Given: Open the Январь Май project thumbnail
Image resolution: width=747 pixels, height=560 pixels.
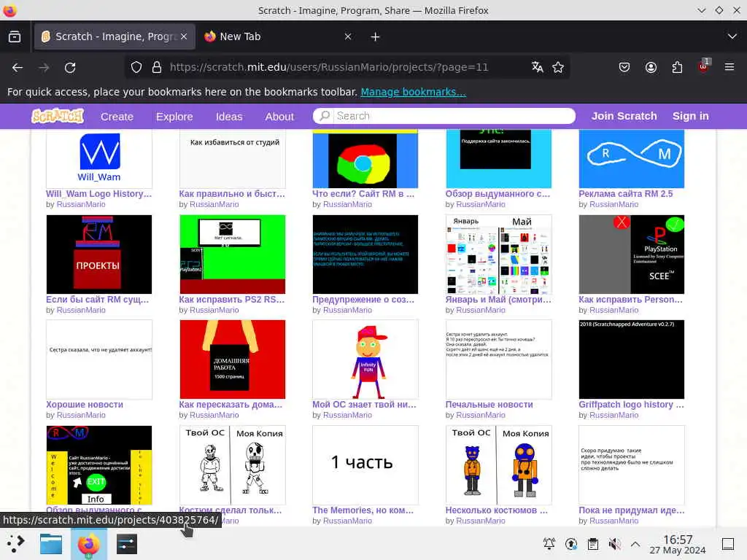Looking at the screenshot, I should 499,254.
